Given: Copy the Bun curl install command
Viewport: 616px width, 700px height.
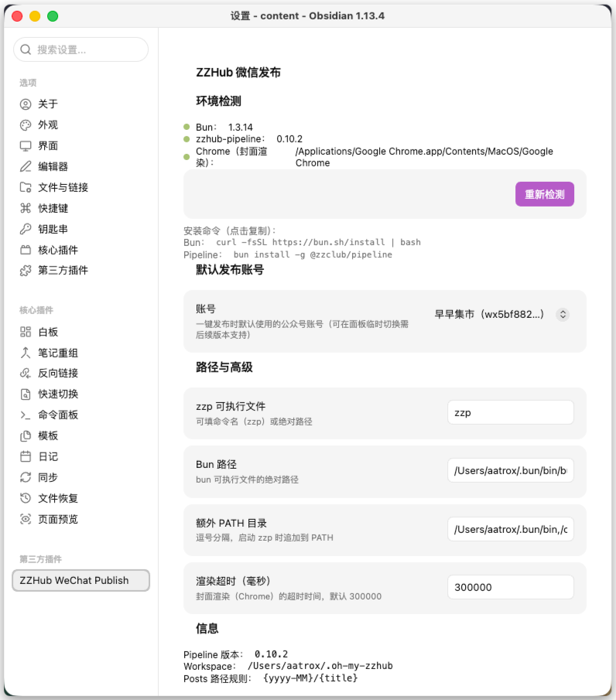Looking at the screenshot, I should (x=318, y=242).
